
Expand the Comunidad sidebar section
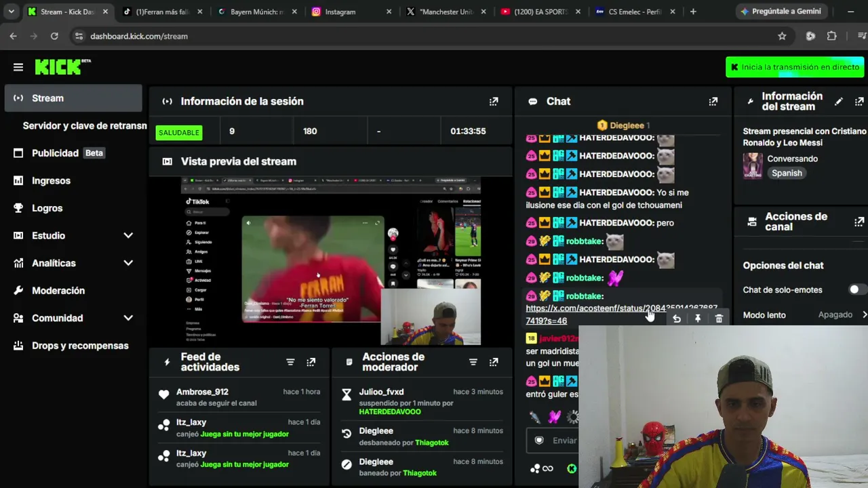pos(128,318)
